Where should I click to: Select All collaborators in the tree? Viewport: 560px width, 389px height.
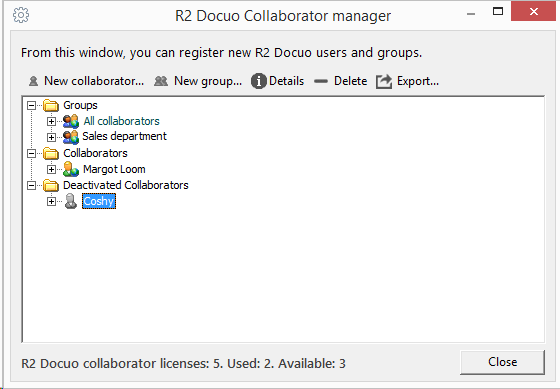click(x=121, y=121)
